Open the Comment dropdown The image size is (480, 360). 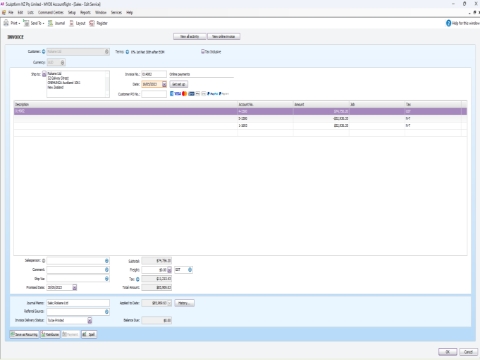pyautogui.click(x=107, y=270)
